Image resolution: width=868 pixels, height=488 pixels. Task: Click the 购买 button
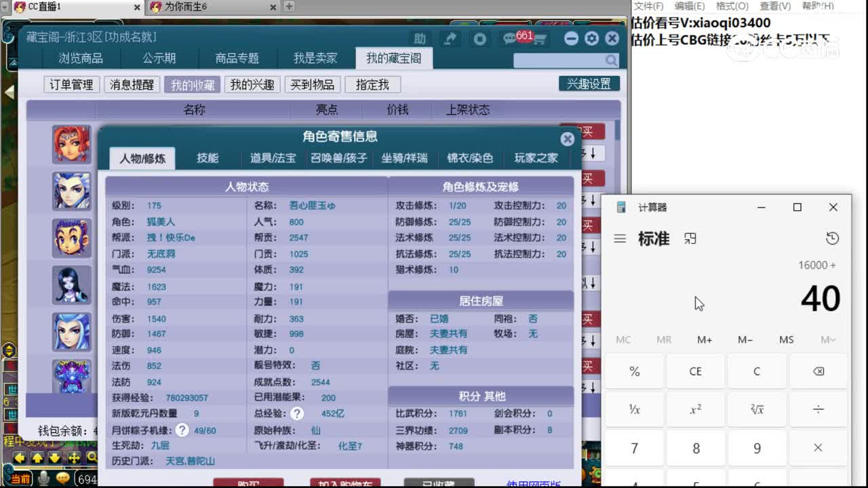click(247, 483)
